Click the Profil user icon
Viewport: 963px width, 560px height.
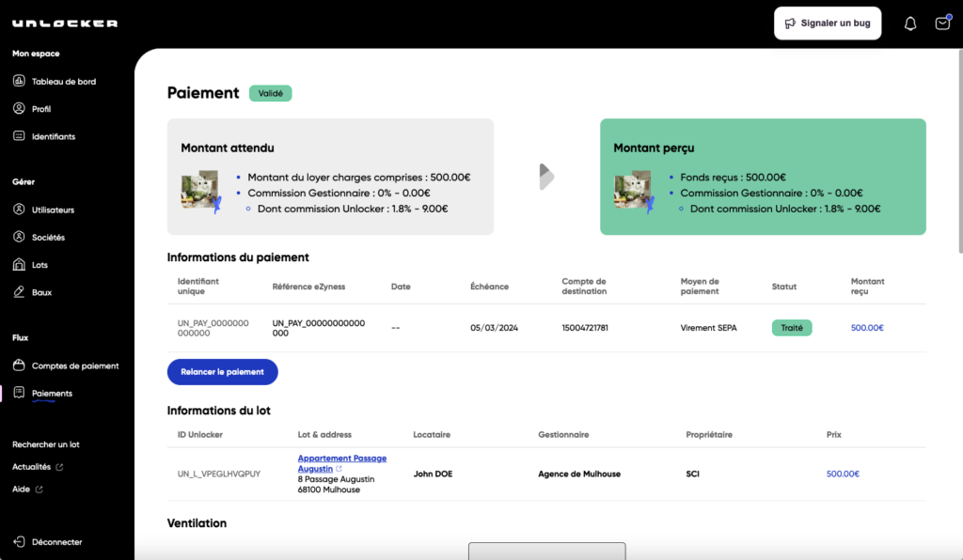(x=19, y=109)
